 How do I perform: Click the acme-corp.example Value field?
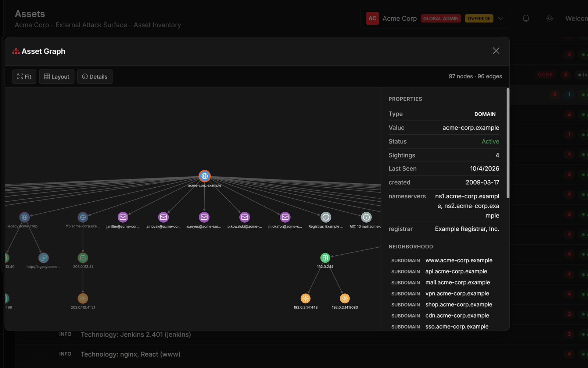point(471,128)
